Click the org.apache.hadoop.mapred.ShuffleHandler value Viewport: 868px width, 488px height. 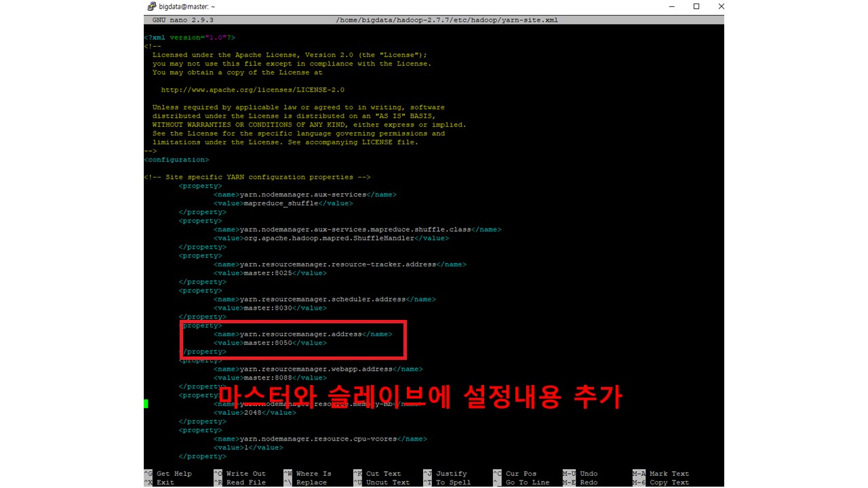331,238
